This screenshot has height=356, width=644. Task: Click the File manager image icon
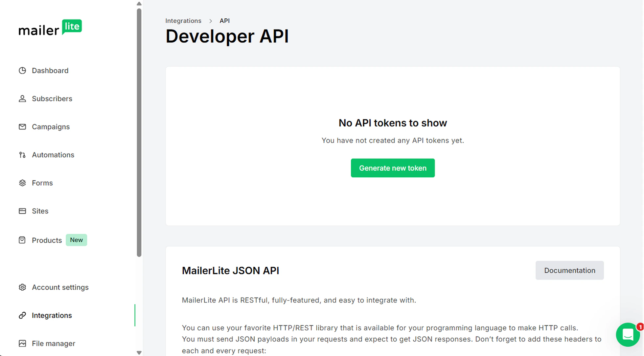point(22,344)
